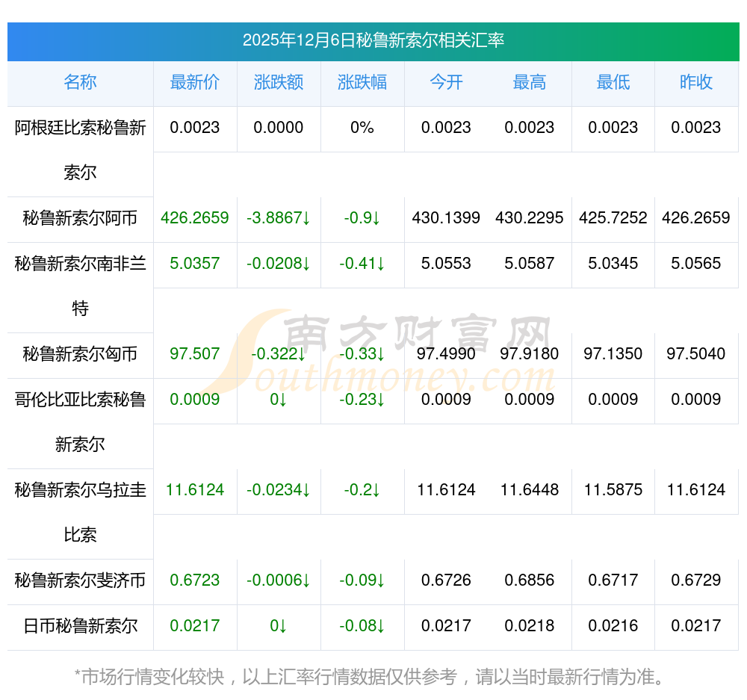Select the 秘鲁新索尔匈币 row name

point(80,354)
